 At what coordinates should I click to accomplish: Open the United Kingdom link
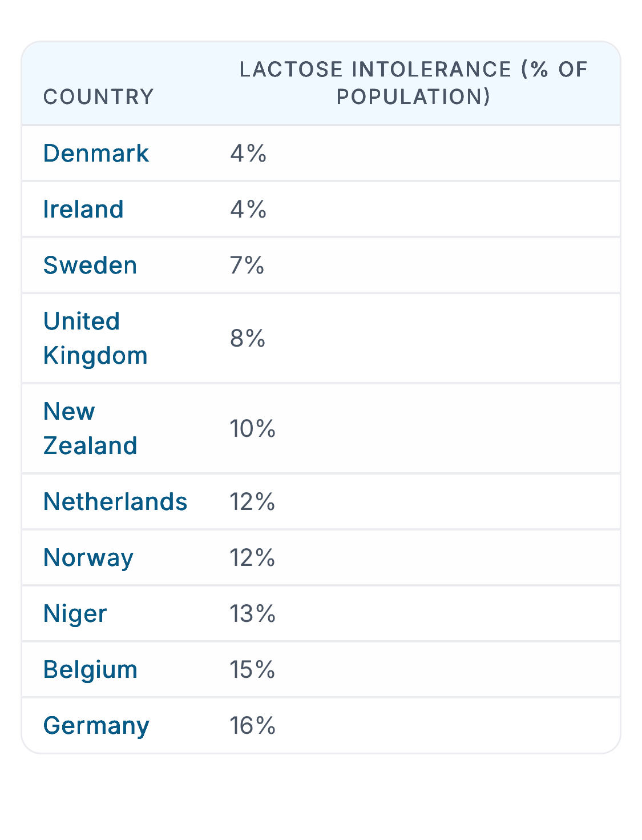(x=95, y=339)
